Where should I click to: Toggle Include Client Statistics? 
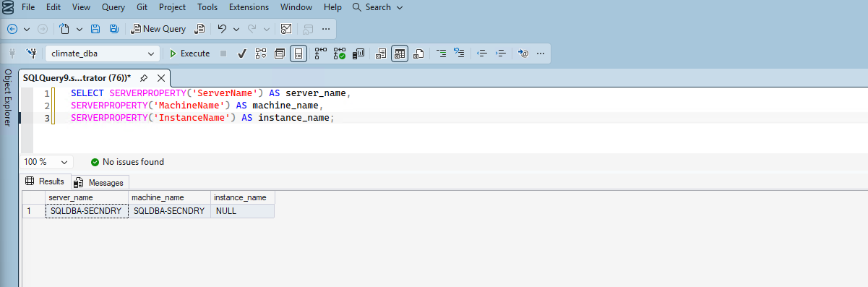pyautogui.click(x=358, y=53)
